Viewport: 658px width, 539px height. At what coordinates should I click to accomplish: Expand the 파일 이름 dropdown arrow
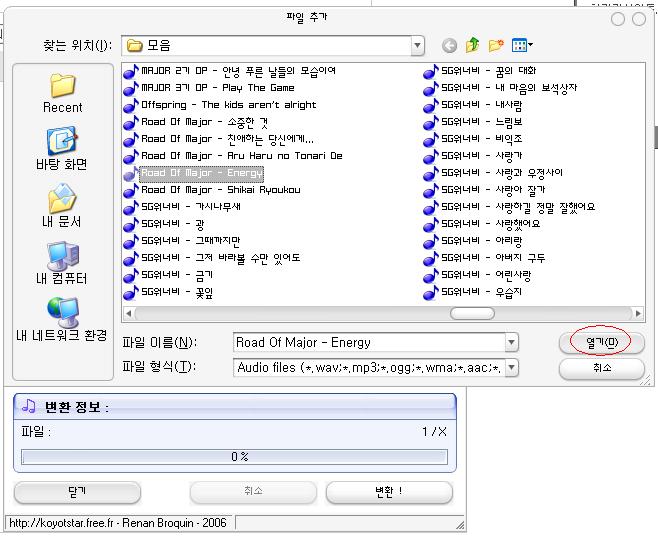(x=511, y=342)
